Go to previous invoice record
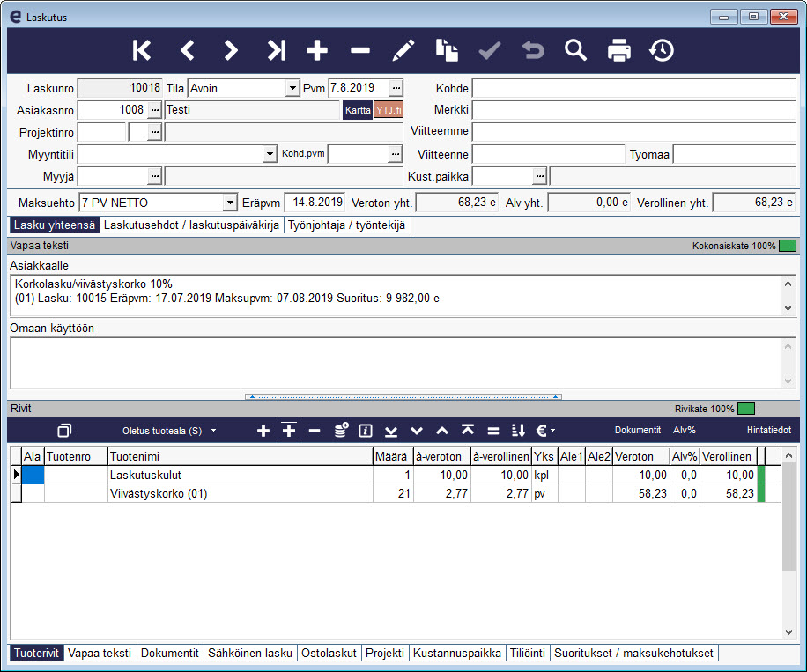 pyautogui.click(x=188, y=50)
